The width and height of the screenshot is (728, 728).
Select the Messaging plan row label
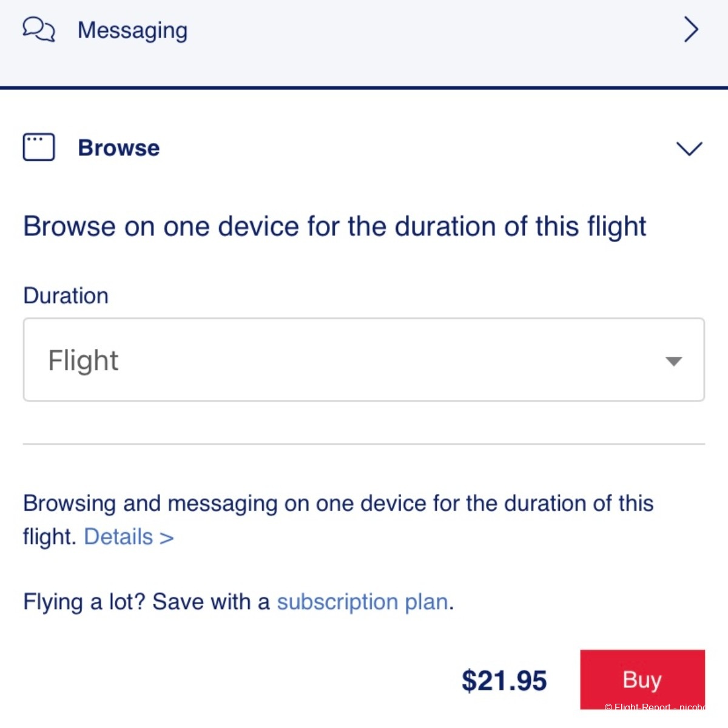pos(132,30)
